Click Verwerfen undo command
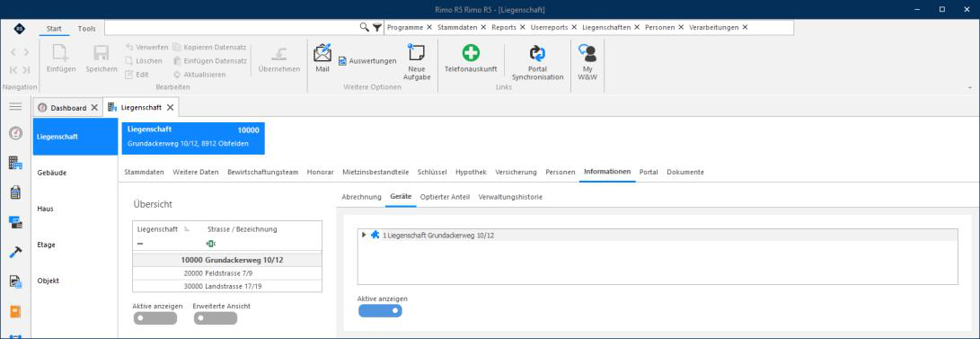The width and height of the screenshot is (980, 339). coord(147,47)
